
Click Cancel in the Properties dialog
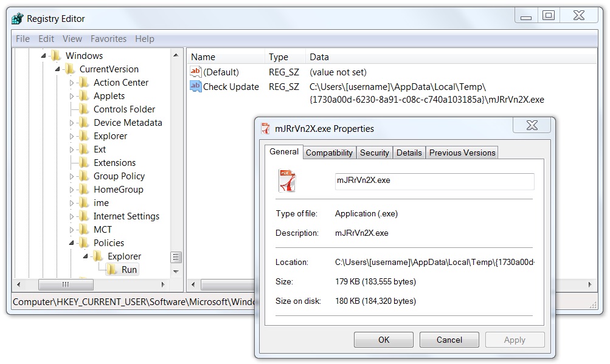[449, 340]
